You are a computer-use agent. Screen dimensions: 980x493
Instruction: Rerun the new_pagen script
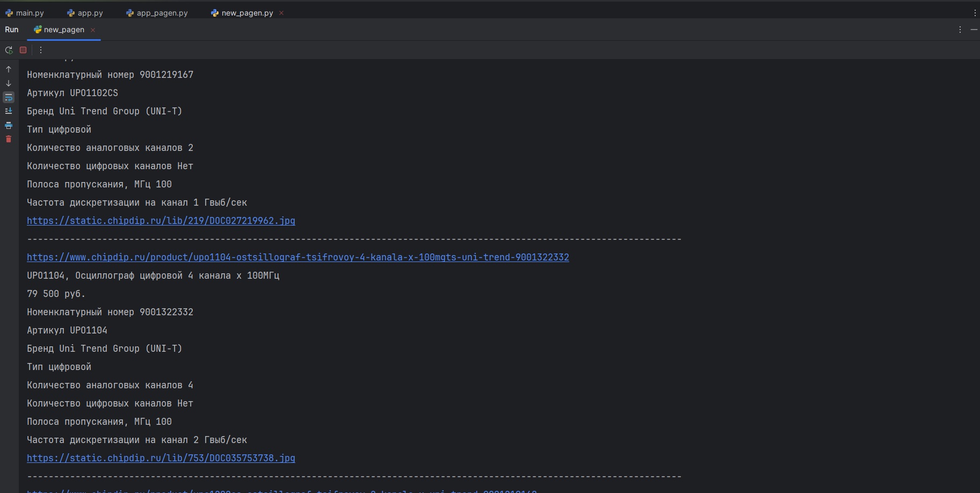point(9,50)
